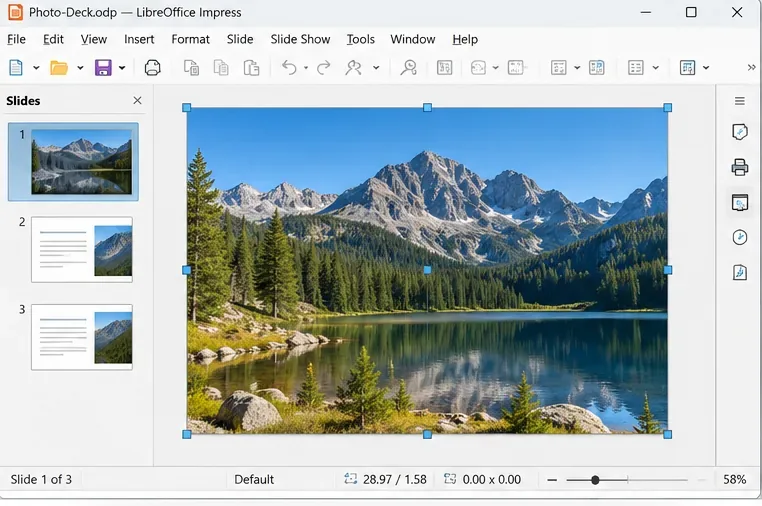This screenshot has width=762, height=506.
Task: Open the Window menu
Action: click(x=413, y=39)
